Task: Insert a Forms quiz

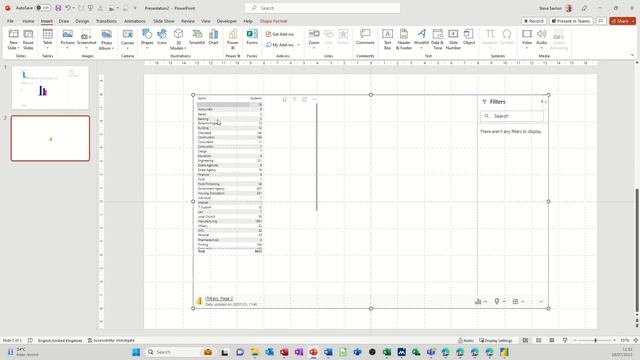Action: (252, 37)
